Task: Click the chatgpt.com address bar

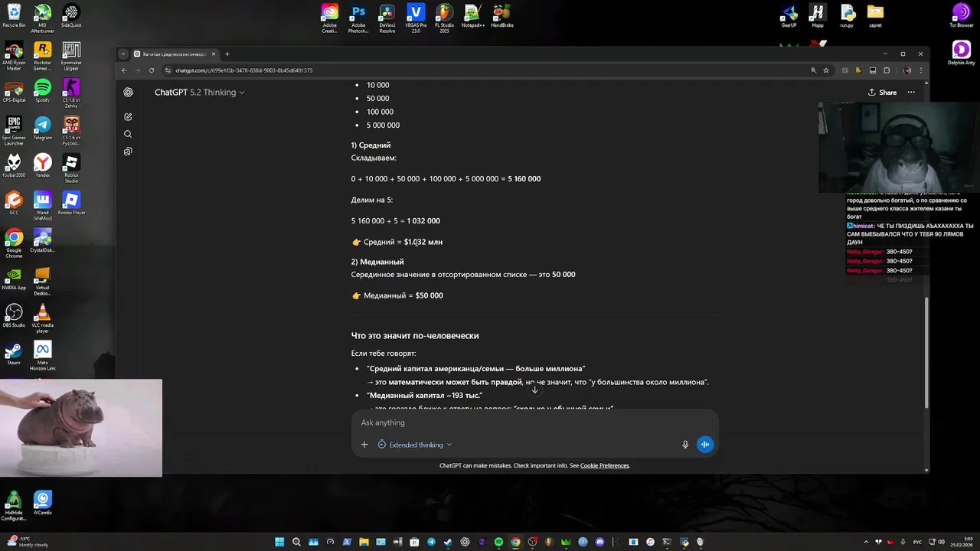Action: click(x=490, y=70)
